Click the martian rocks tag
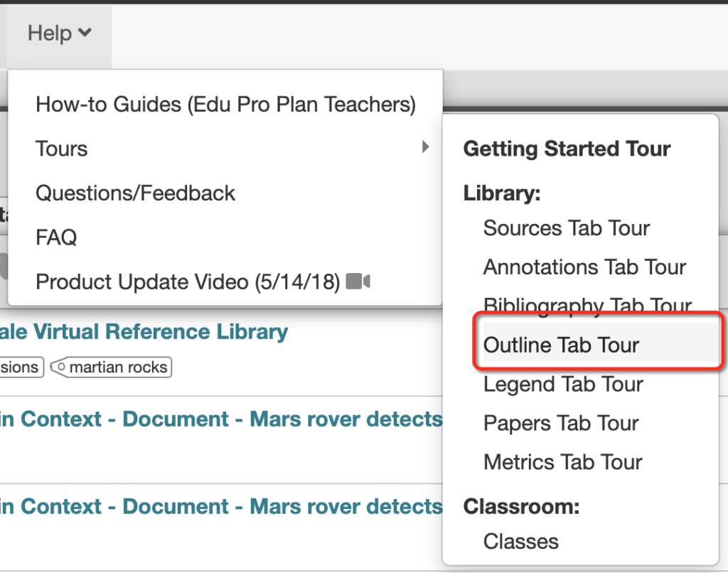Screen dimensions: 728x573 111,368
